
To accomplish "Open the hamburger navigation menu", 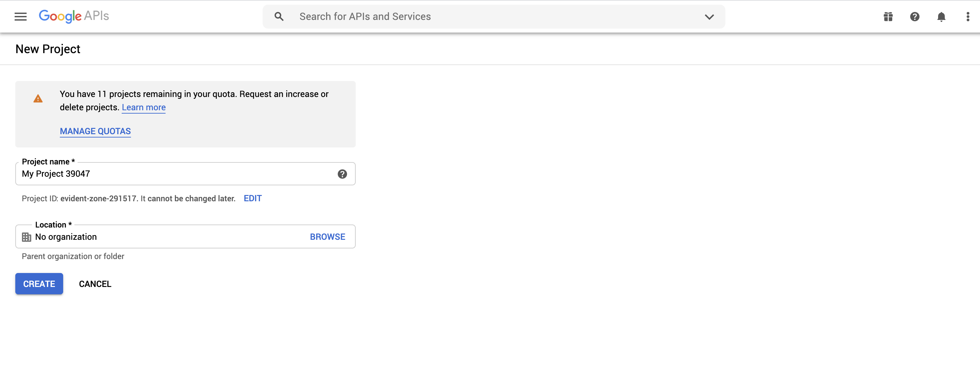I will click(x=21, y=16).
